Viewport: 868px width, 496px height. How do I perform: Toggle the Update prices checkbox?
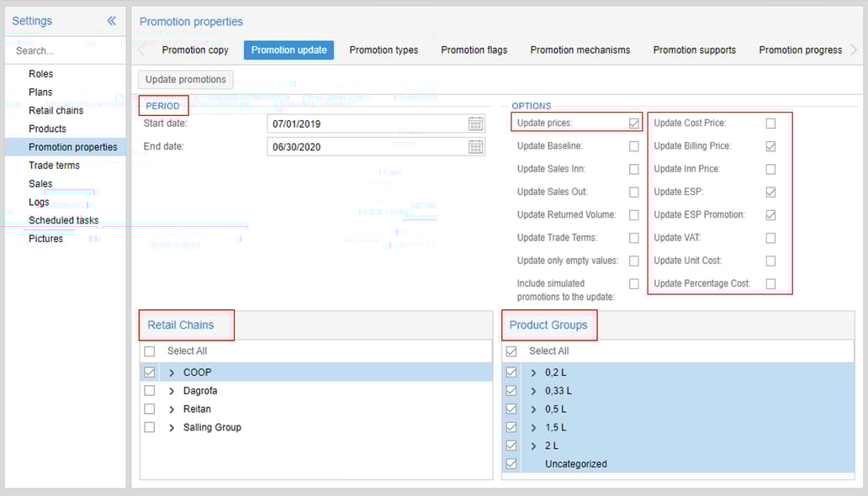(x=634, y=124)
